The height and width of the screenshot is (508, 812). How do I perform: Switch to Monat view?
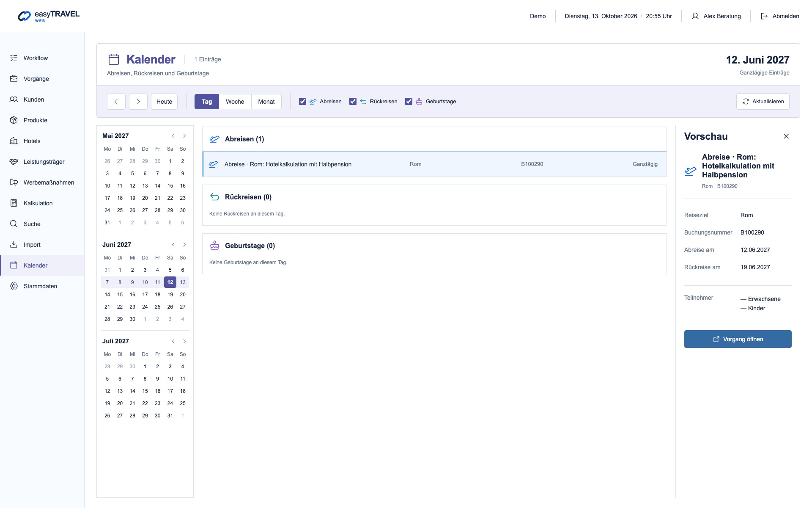pos(266,102)
